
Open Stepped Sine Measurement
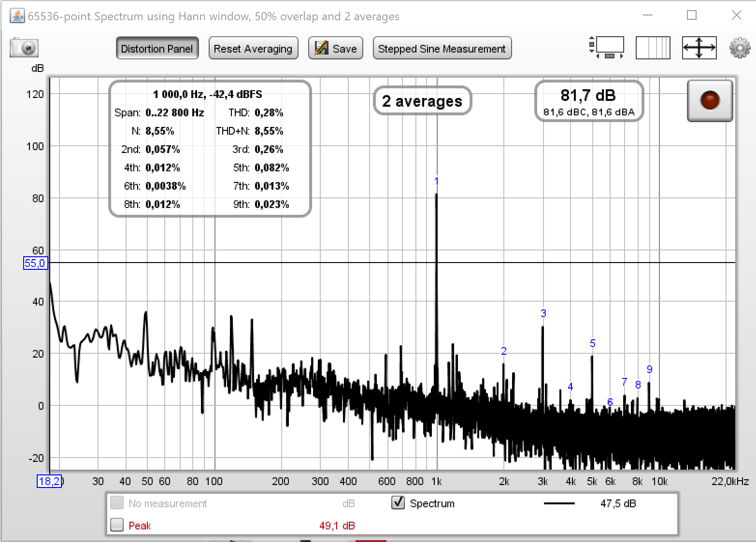click(442, 49)
